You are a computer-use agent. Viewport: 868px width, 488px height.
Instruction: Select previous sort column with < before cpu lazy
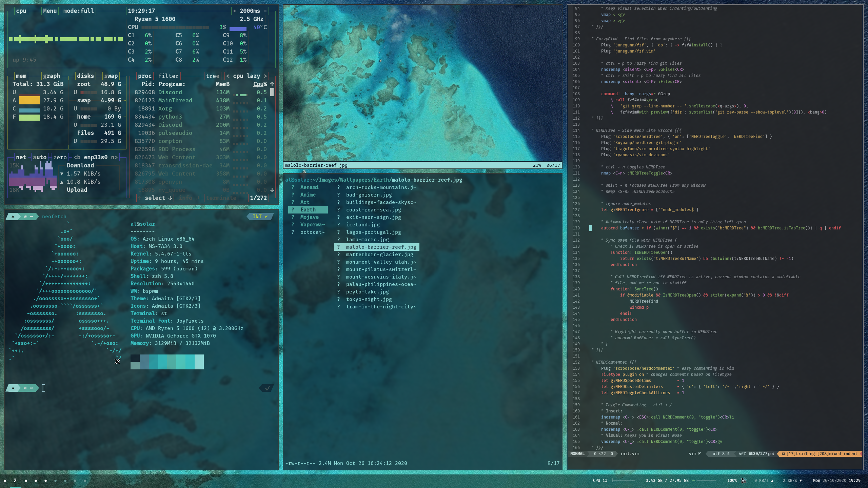[228, 76]
